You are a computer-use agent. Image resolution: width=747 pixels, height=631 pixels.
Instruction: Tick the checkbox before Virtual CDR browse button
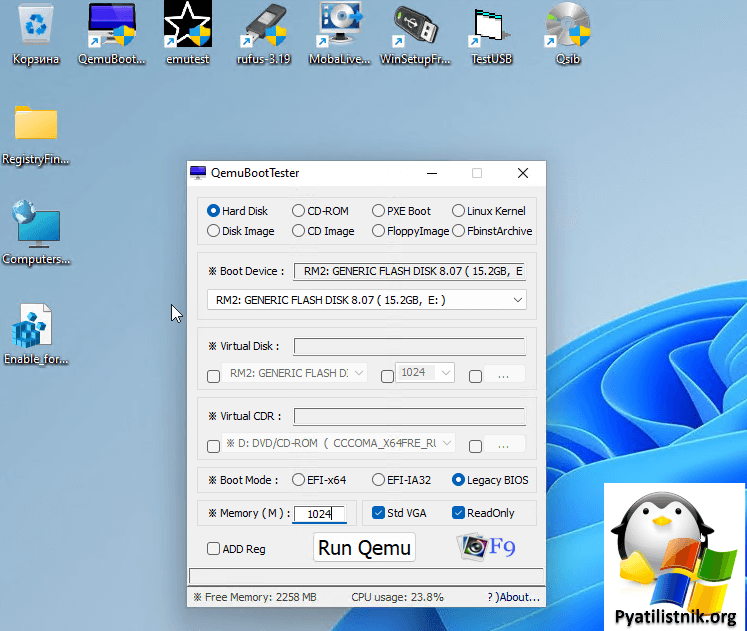(475, 446)
